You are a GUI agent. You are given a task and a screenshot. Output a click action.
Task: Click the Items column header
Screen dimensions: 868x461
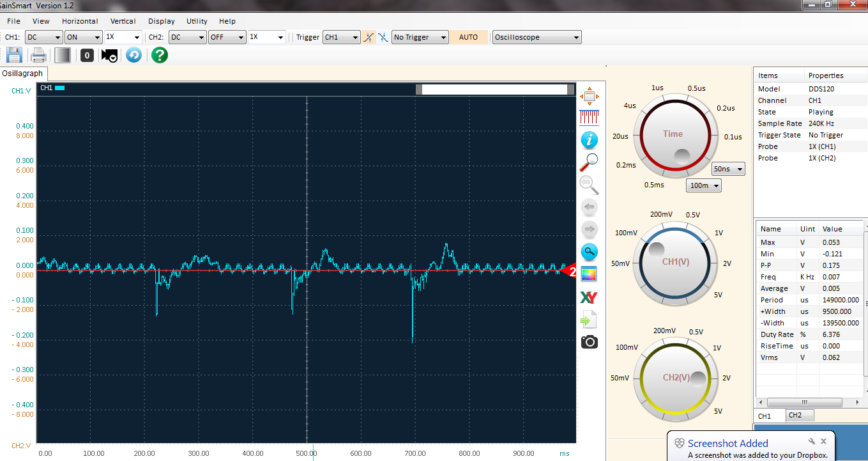[779, 75]
